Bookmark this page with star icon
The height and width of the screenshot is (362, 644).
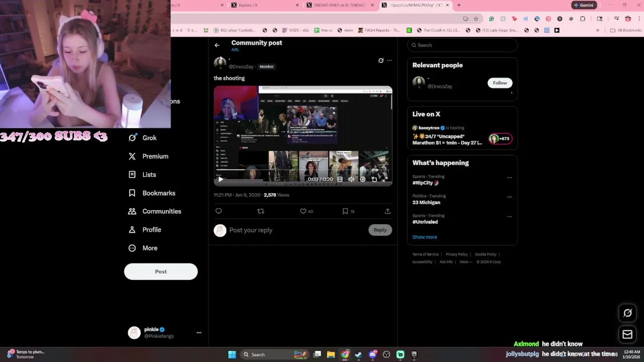[x=476, y=19]
